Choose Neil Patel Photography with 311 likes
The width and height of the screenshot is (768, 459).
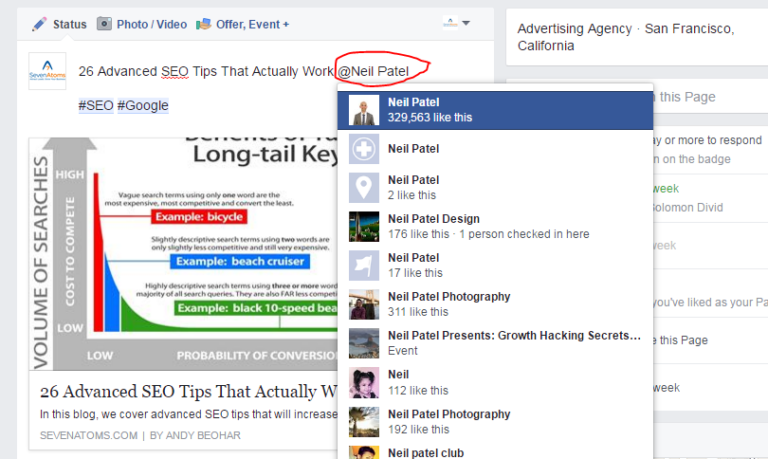(448, 297)
